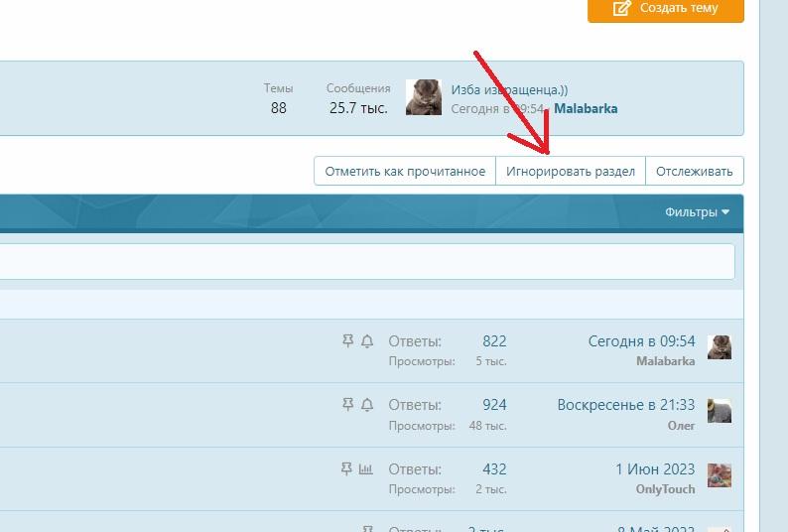Open the Изба извращенца.)) latest thread link

(509, 89)
